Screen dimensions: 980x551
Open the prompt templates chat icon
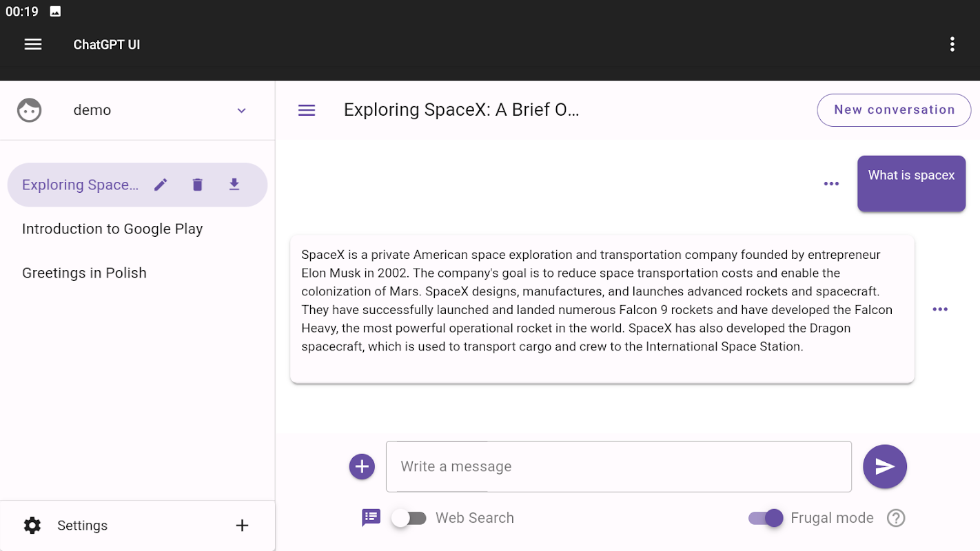coord(371,518)
